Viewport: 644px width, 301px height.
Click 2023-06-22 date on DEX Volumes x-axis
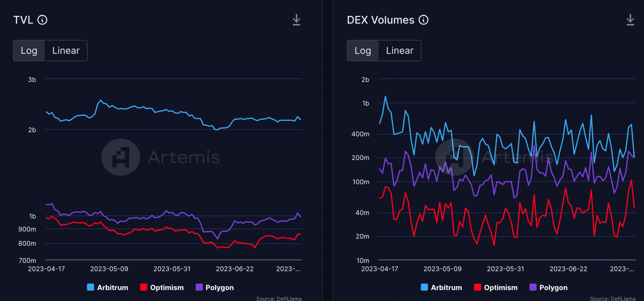tap(569, 269)
